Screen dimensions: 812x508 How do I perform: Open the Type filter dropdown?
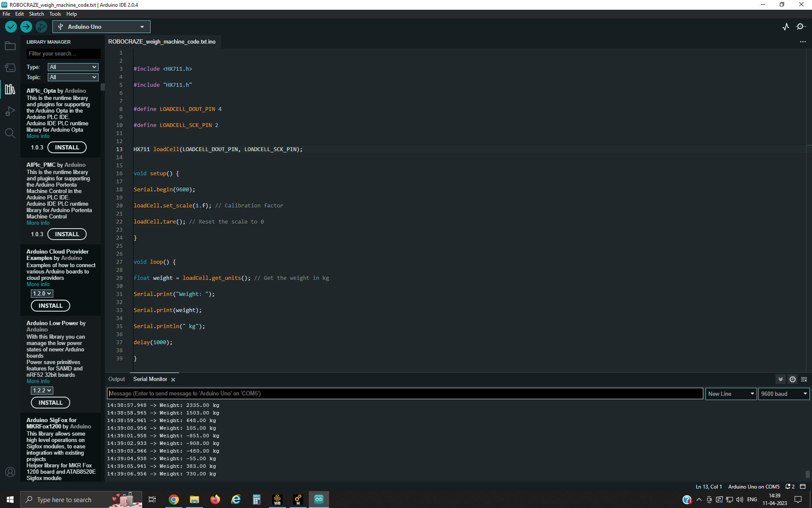73,67
